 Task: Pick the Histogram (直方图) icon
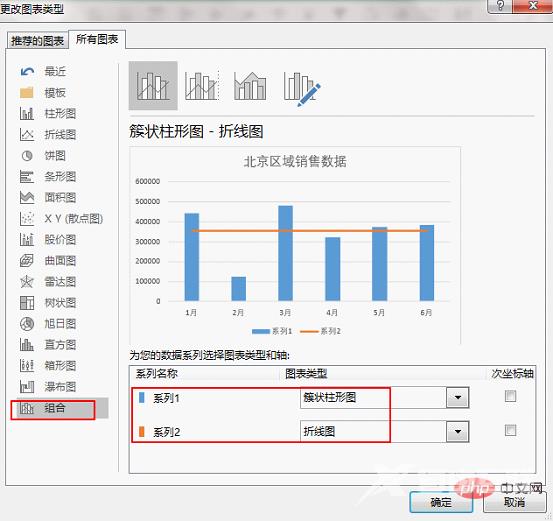(27, 345)
